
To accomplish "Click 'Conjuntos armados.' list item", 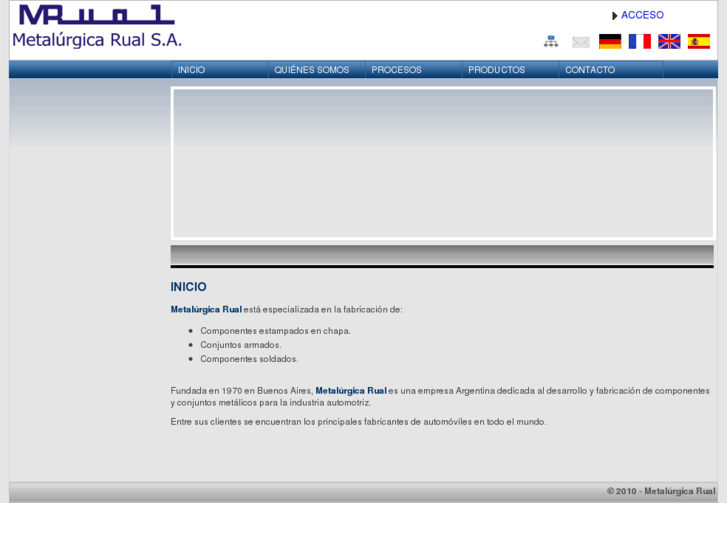I will (241, 345).
